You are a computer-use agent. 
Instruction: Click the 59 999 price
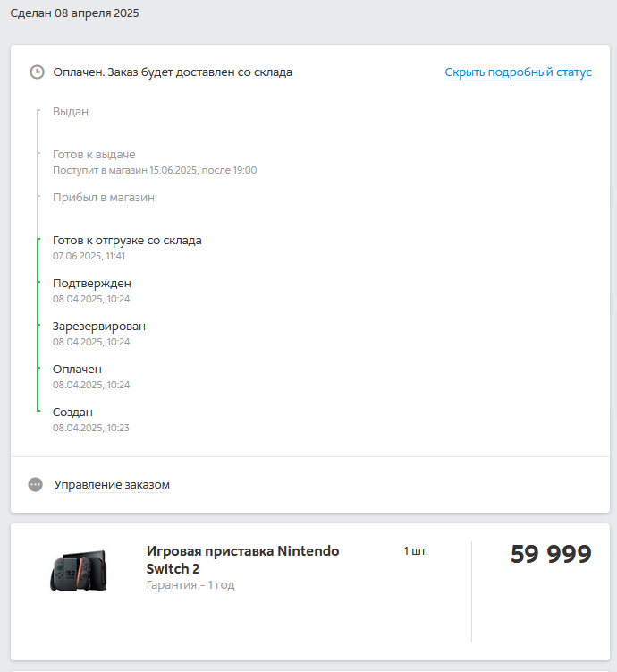pyautogui.click(x=551, y=555)
